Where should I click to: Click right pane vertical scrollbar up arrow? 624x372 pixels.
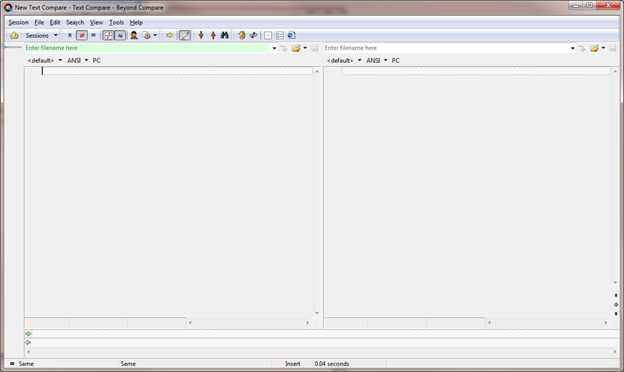pyautogui.click(x=616, y=72)
